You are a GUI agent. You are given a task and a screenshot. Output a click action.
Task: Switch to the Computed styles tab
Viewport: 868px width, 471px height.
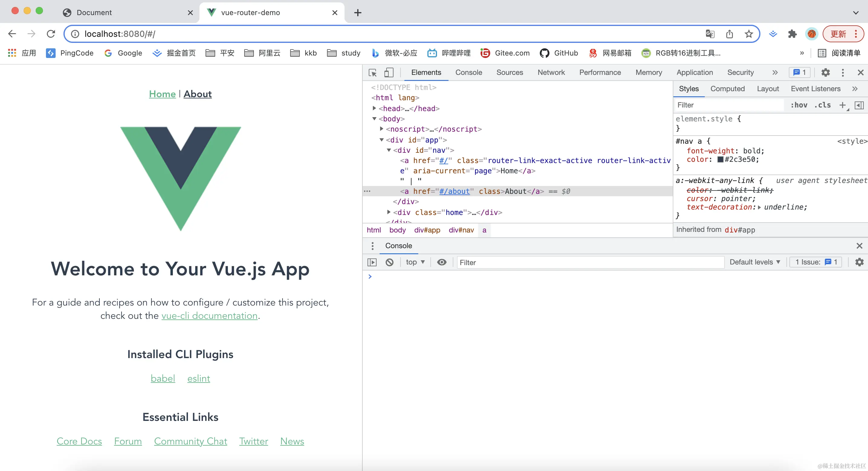727,88
